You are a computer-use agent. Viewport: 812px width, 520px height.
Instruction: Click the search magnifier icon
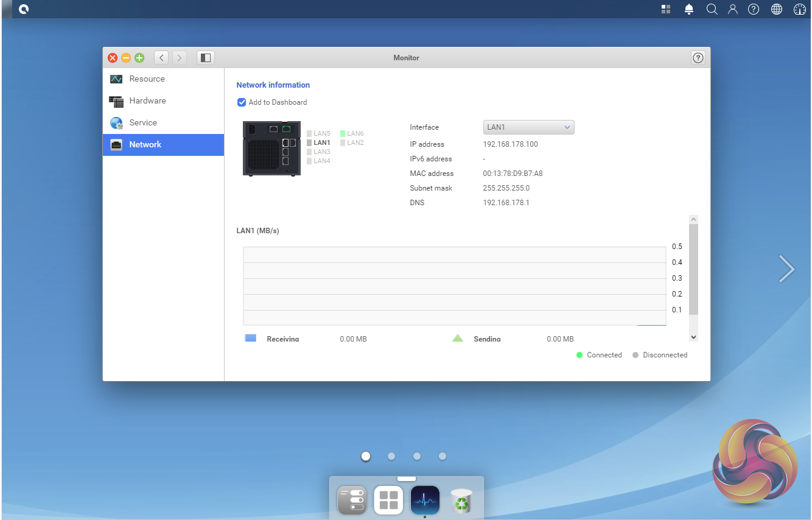pos(712,9)
